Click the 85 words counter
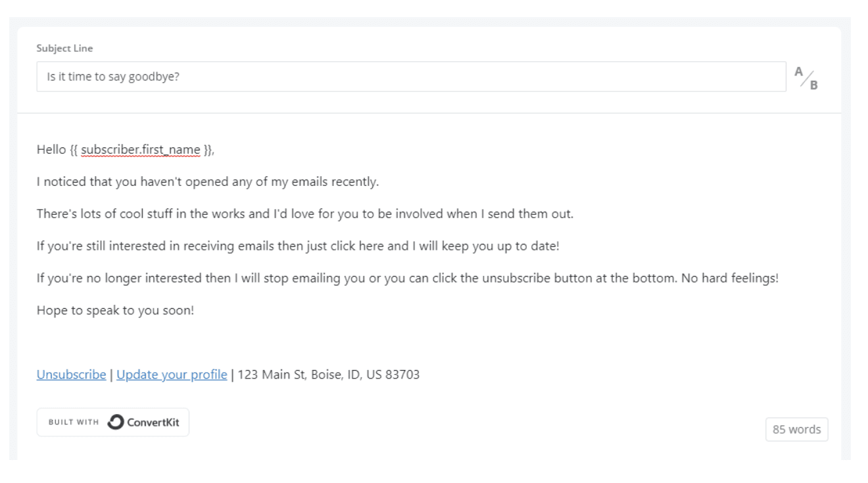The width and height of the screenshot is (868, 483). [x=797, y=429]
